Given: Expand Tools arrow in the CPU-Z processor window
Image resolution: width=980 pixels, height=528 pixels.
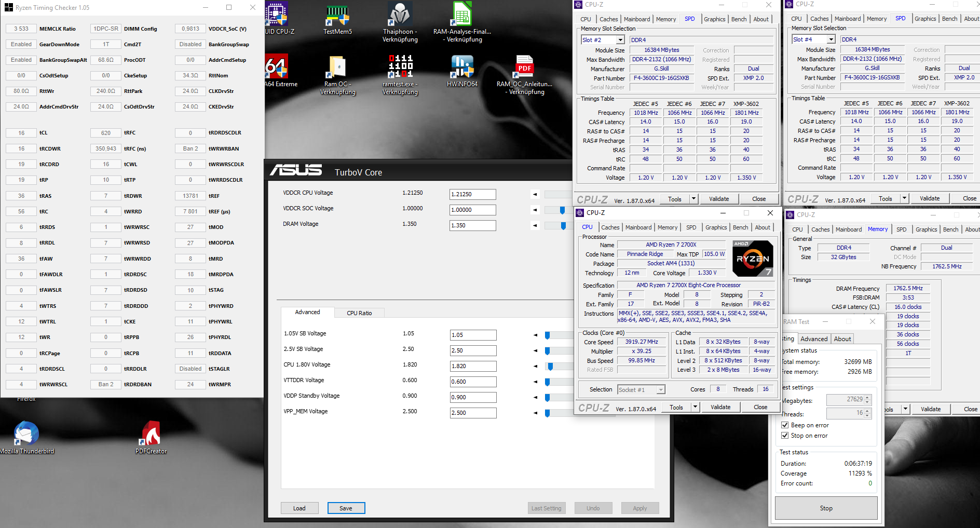Looking at the screenshot, I should [x=695, y=407].
